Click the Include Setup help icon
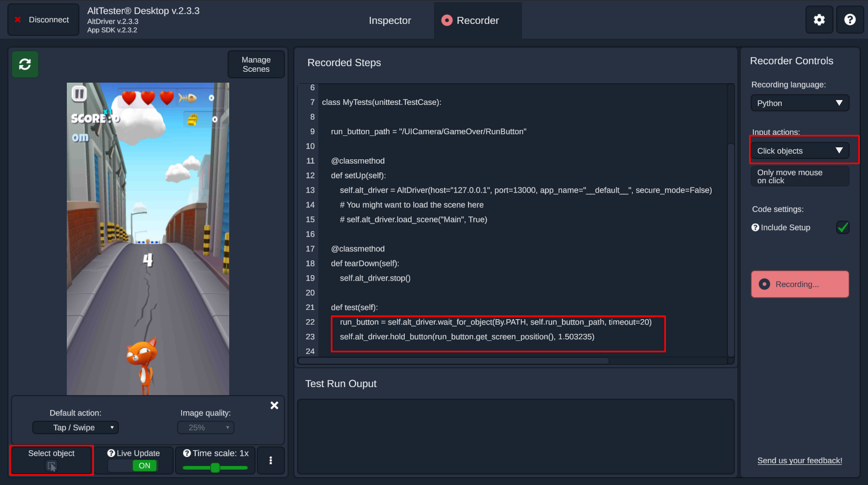868x485 pixels. [x=755, y=227]
